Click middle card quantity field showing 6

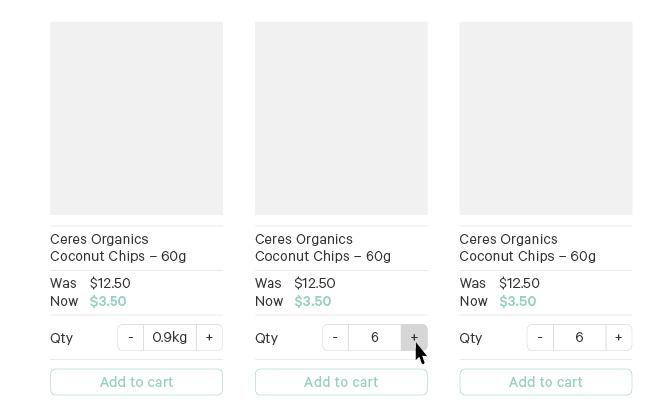pos(375,338)
